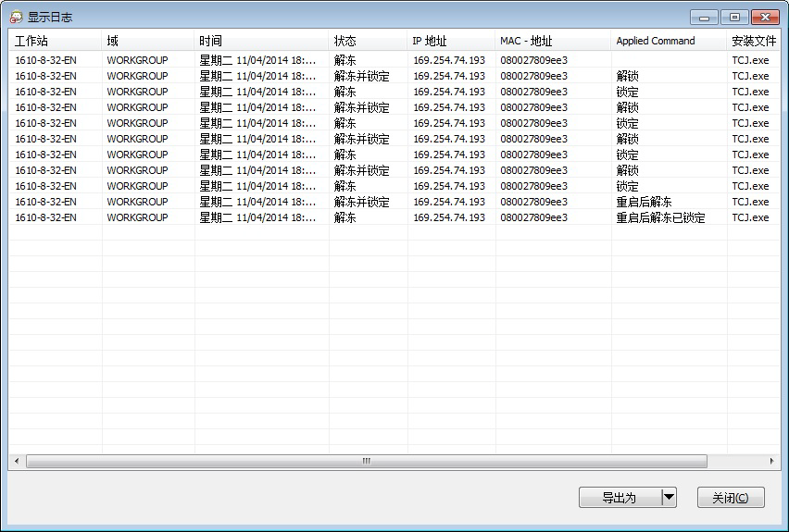Click 080027809ee3 in the last row
The image size is (789, 532).
click(533, 217)
